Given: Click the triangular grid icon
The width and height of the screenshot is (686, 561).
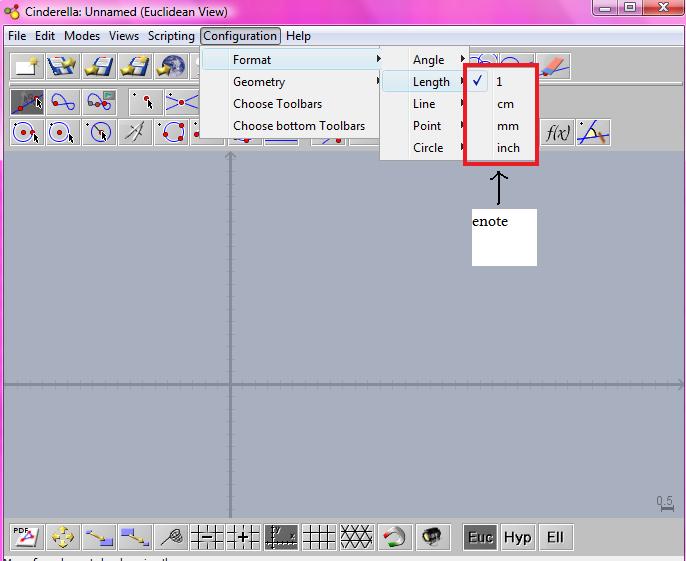Looking at the screenshot, I should (357, 537).
